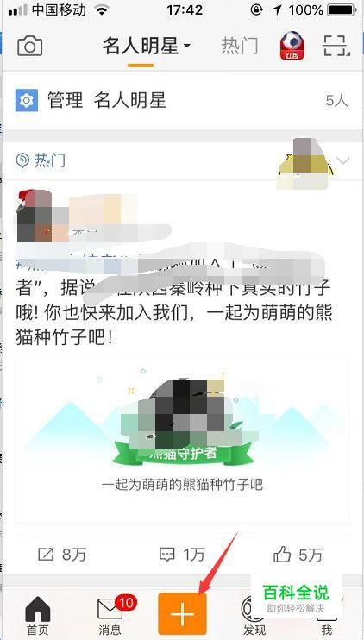Screen dimensions: 364x640
Task: Expand the 名人明星 group dropdown
Action: click(x=147, y=46)
